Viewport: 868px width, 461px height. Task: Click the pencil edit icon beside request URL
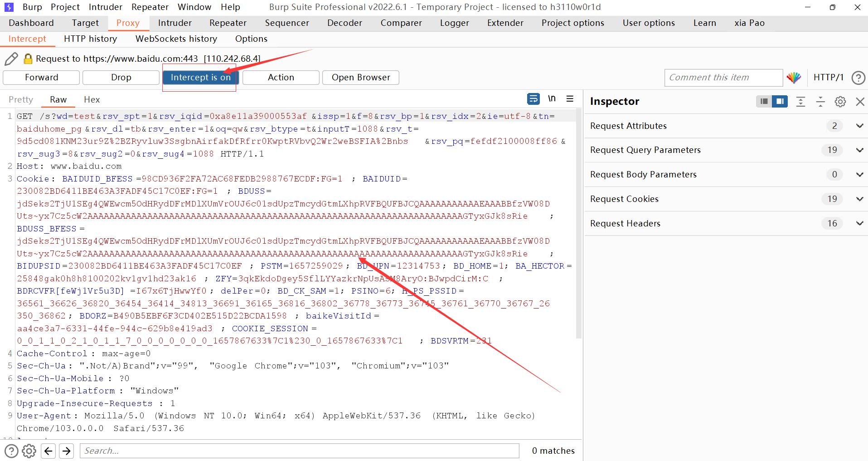pos(11,59)
